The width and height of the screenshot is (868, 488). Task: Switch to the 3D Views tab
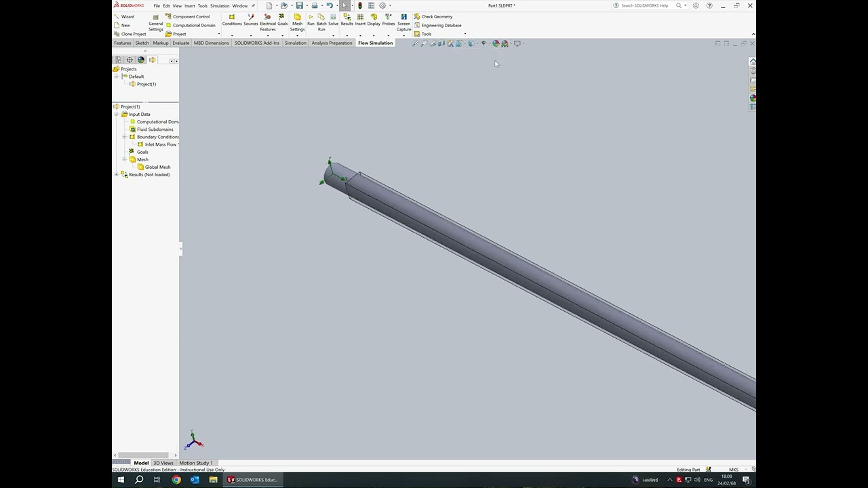(163, 463)
